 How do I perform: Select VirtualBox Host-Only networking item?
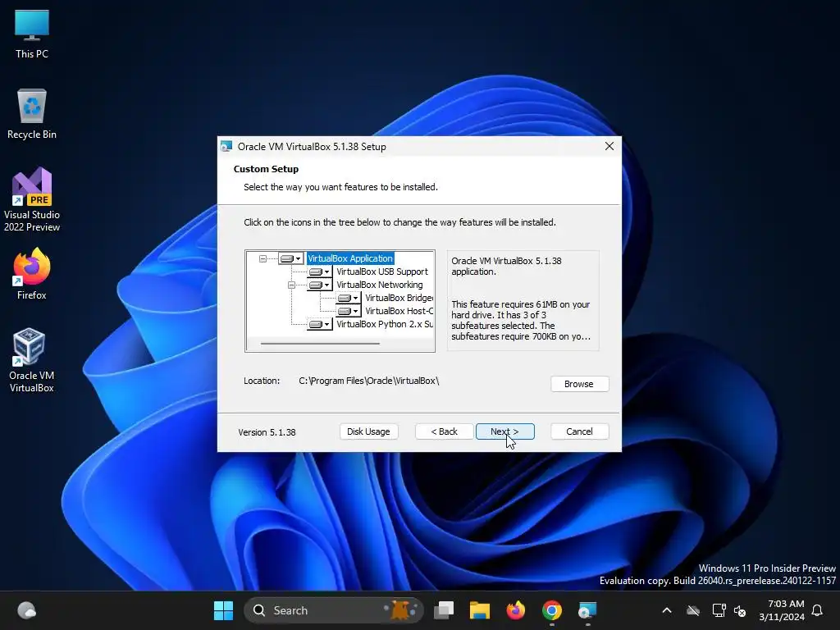click(399, 311)
